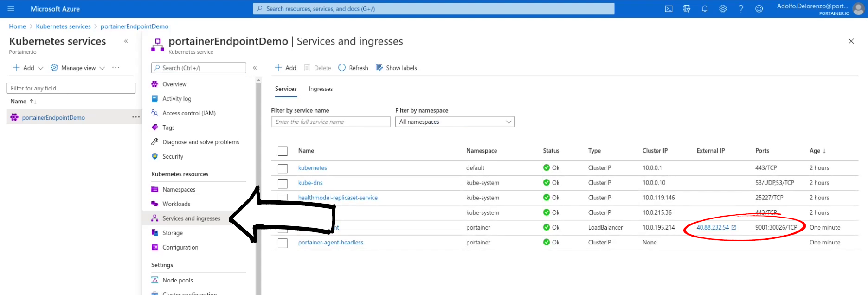Open Services and ingresses menu item
The width and height of the screenshot is (868, 295).
pos(190,218)
